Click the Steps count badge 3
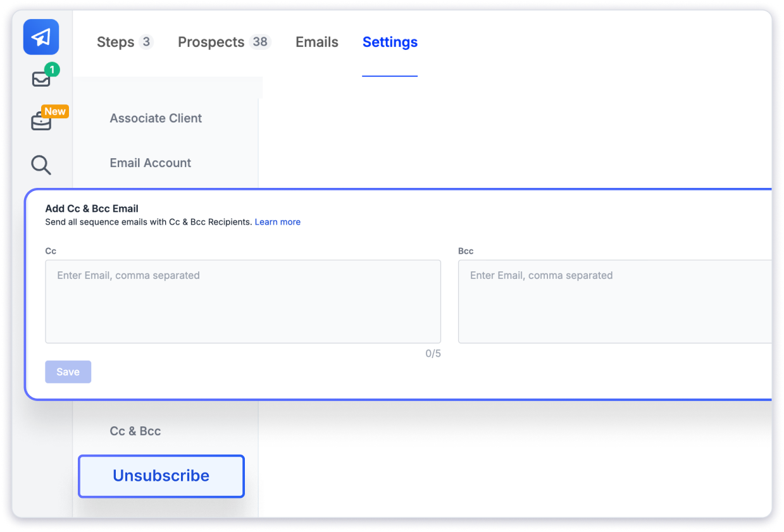784x532 pixels. click(x=146, y=42)
